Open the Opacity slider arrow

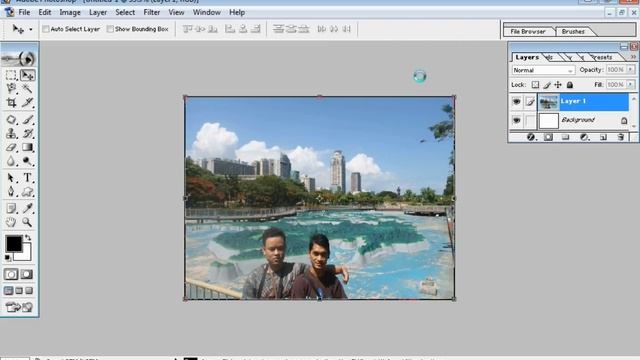[631, 70]
